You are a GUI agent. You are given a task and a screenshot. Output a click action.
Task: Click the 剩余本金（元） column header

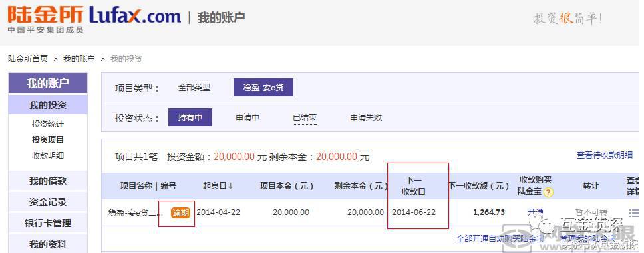click(361, 186)
